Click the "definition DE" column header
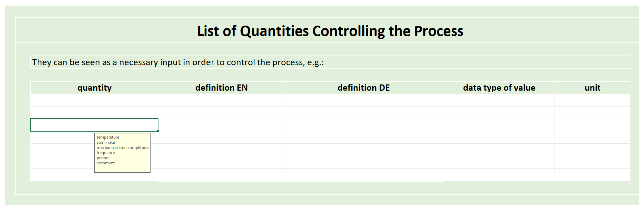The width and height of the screenshot is (644, 210). (x=364, y=88)
